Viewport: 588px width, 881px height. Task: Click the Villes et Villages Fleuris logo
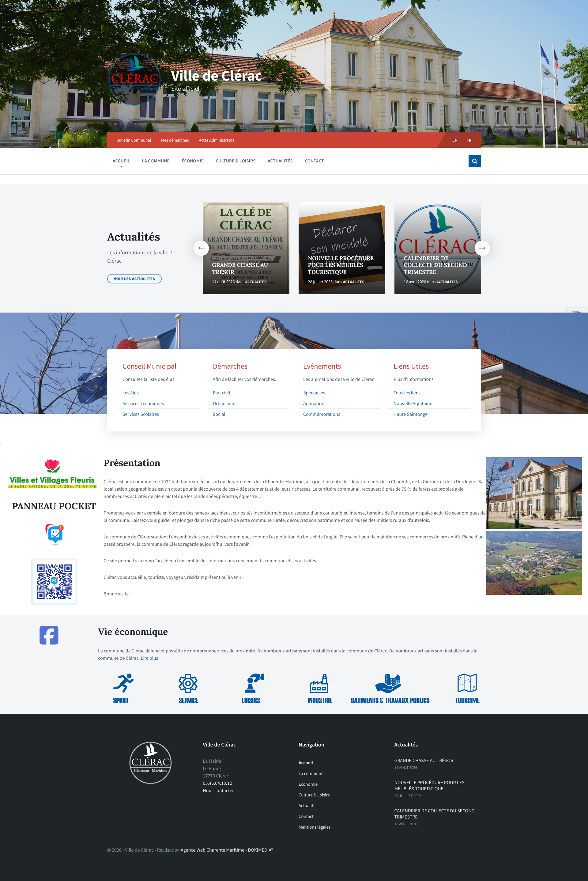52,473
